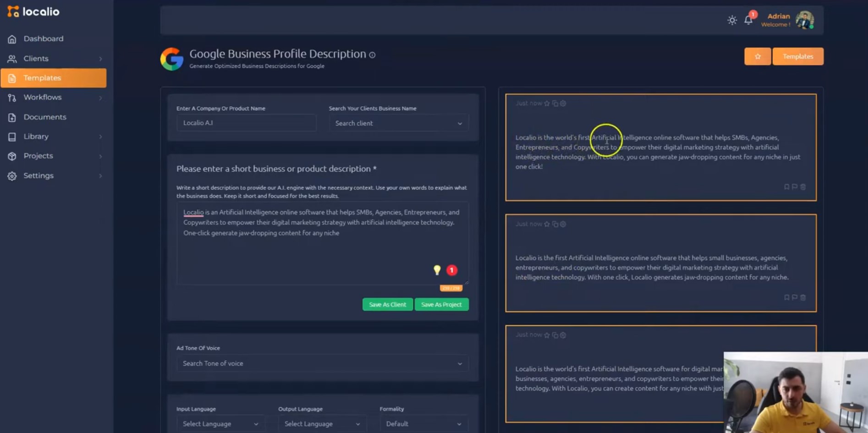868x433 pixels.
Task: Click the lightbulb suggestion icon
Action: tap(437, 270)
